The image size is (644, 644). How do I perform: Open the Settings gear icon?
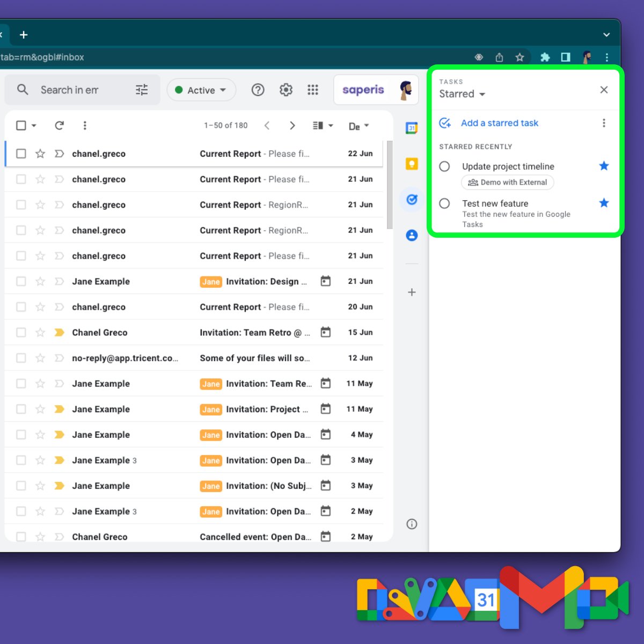tap(286, 90)
